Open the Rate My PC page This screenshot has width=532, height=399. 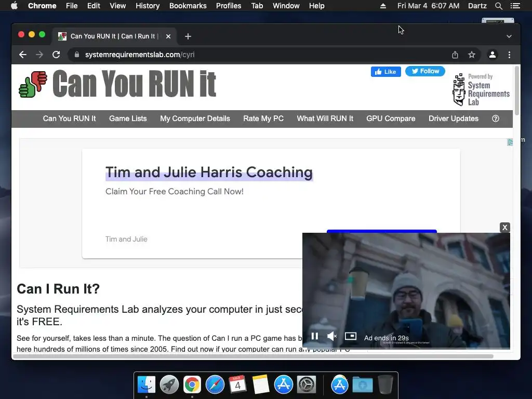(263, 118)
